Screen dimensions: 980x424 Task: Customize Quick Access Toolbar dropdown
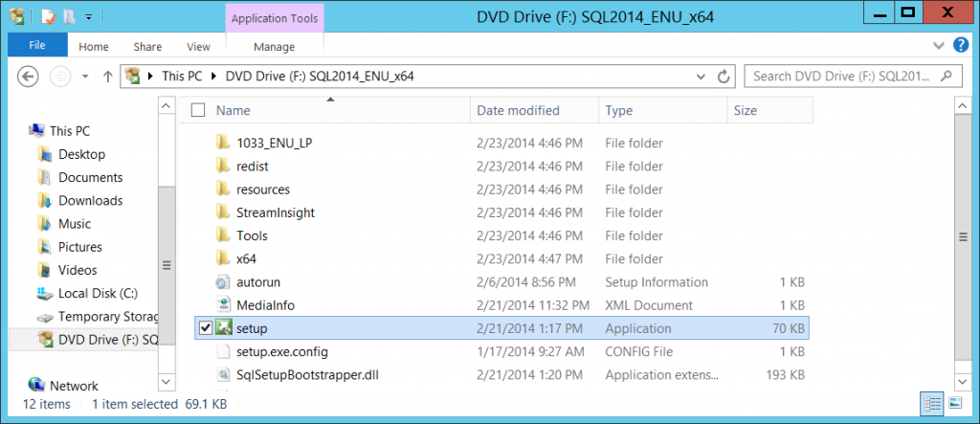88,17
